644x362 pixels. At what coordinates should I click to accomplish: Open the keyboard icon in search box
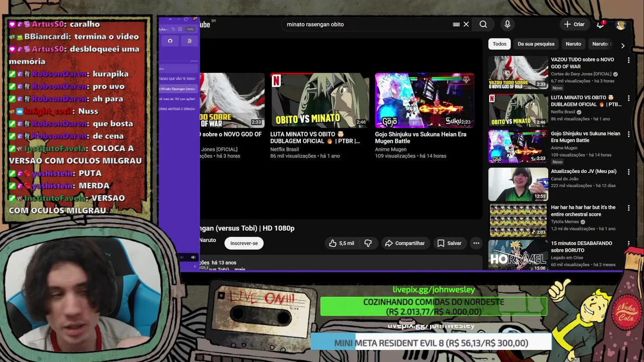click(x=456, y=24)
